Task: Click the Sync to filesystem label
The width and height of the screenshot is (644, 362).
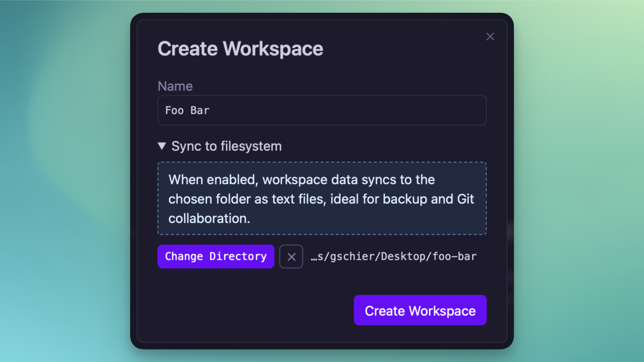Action: pos(226,146)
